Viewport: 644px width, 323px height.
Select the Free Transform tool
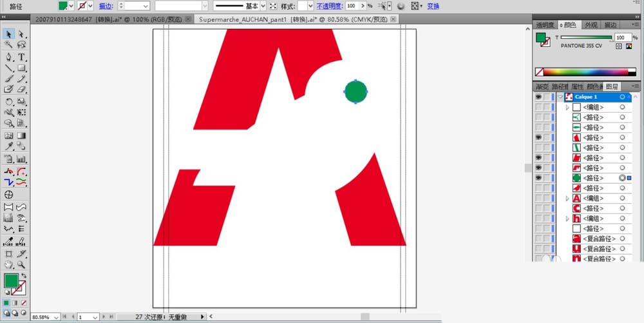coord(21,112)
